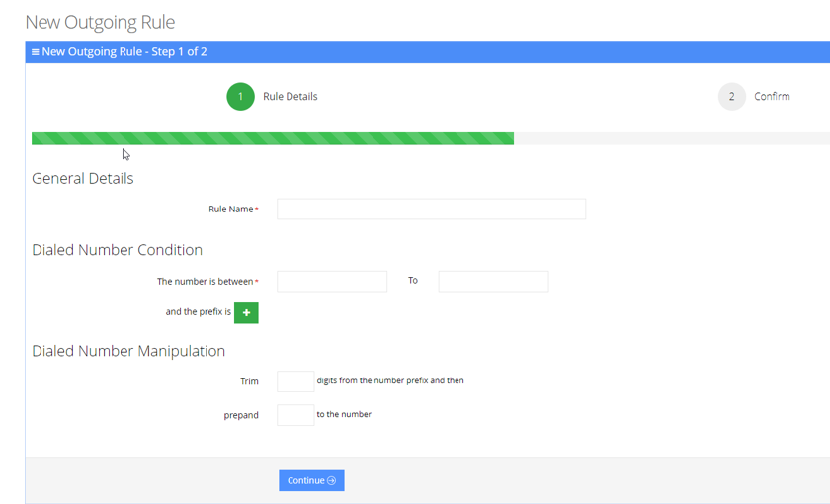This screenshot has width=830, height=504.
Task: Click the green step 1 circle
Action: pos(240,97)
